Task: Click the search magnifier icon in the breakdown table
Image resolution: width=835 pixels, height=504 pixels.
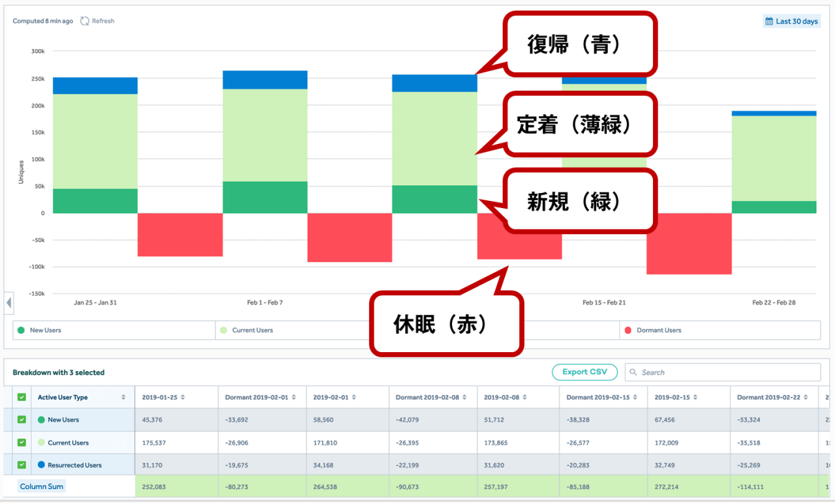Action: point(633,372)
